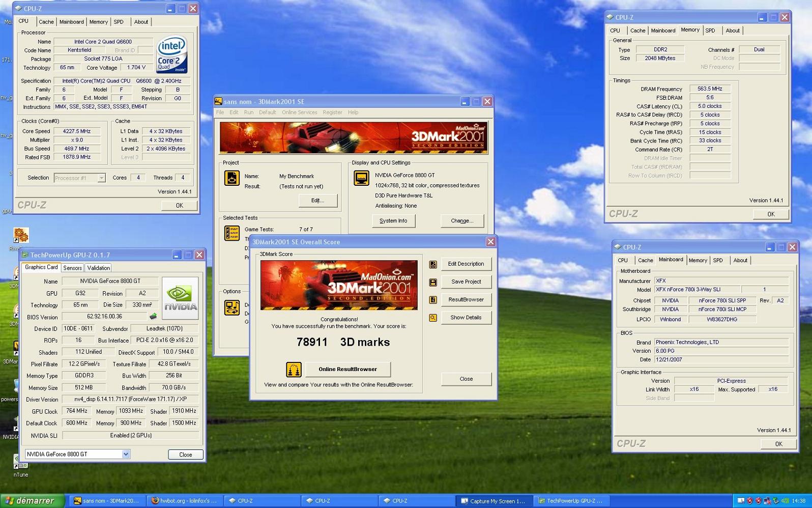Screen dimensions: 812x508
Task: Click the NVIDIA logo in GPU-Z
Action: (180, 298)
